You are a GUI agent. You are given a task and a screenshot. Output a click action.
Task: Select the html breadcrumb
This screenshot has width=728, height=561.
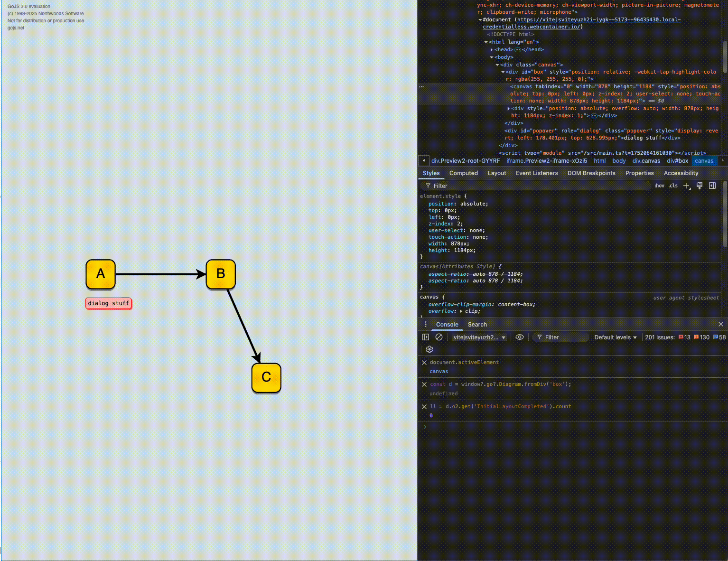[600, 161]
